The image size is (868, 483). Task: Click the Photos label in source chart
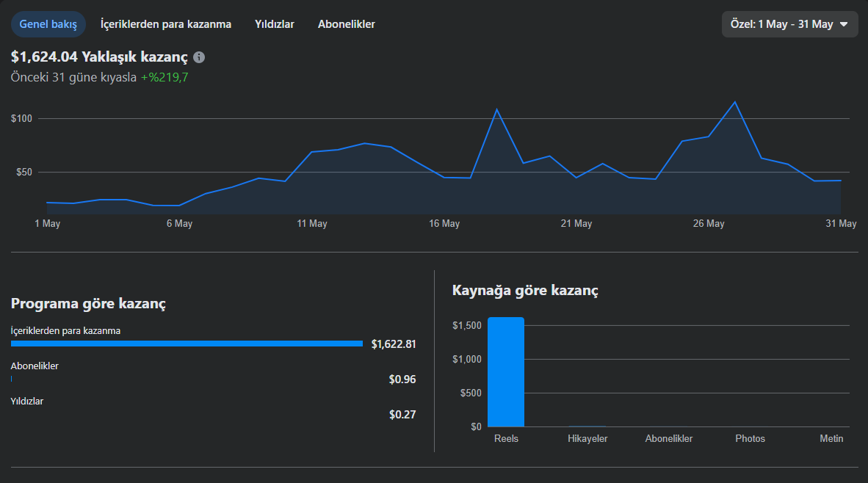750,438
